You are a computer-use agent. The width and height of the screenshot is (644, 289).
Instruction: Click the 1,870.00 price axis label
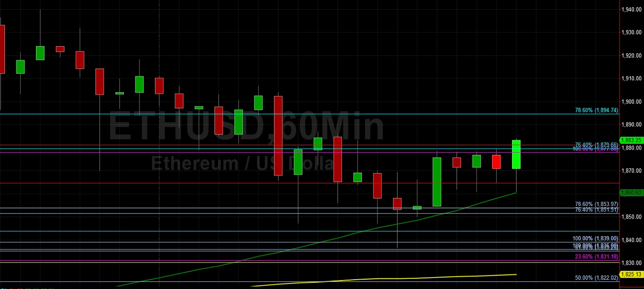click(x=632, y=170)
